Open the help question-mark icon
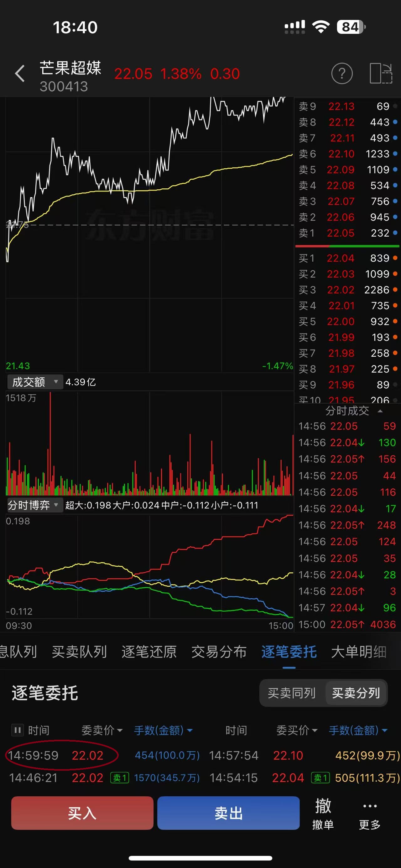This screenshot has width=401, height=868. [342, 73]
